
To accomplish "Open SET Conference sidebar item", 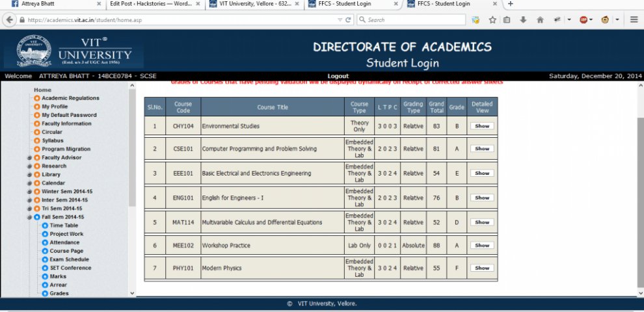I will [70, 268].
